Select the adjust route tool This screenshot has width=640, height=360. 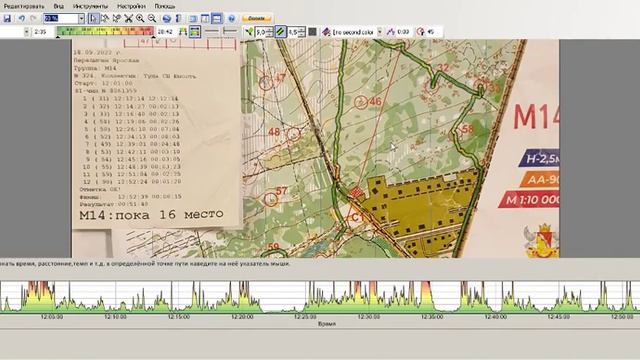point(105,18)
